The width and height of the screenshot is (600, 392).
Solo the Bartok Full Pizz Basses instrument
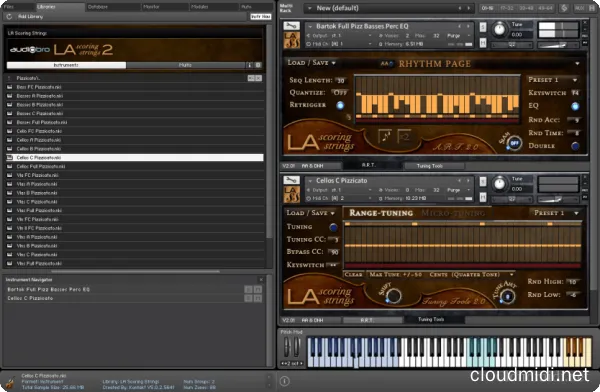coord(483,27)
